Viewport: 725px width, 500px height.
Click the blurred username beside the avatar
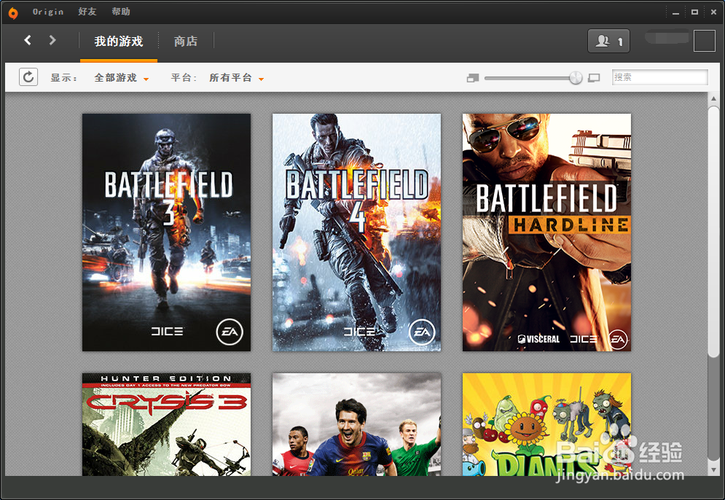(x=666, y=37)
